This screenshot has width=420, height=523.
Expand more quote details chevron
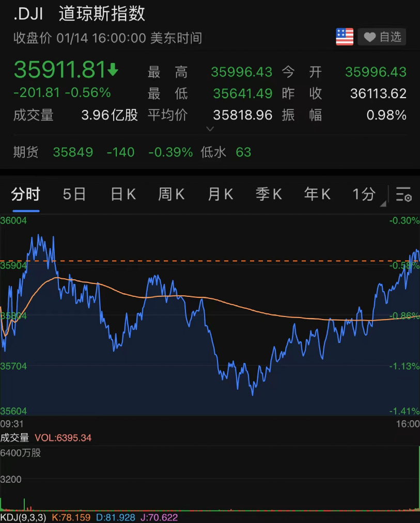coord(210,129)
